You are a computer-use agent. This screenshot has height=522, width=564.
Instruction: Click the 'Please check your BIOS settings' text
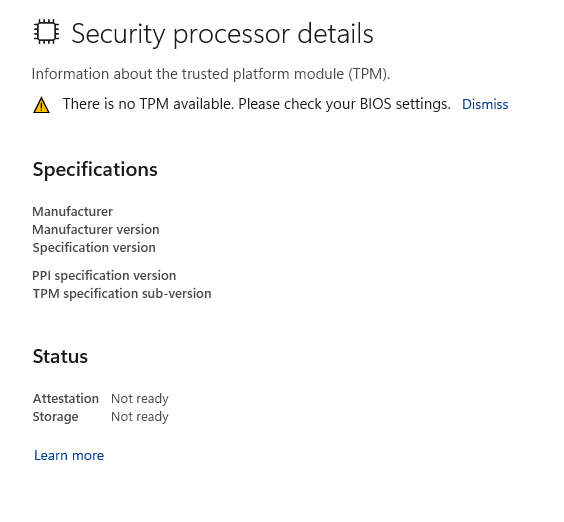pyautogui.click(x=344, y=104)
